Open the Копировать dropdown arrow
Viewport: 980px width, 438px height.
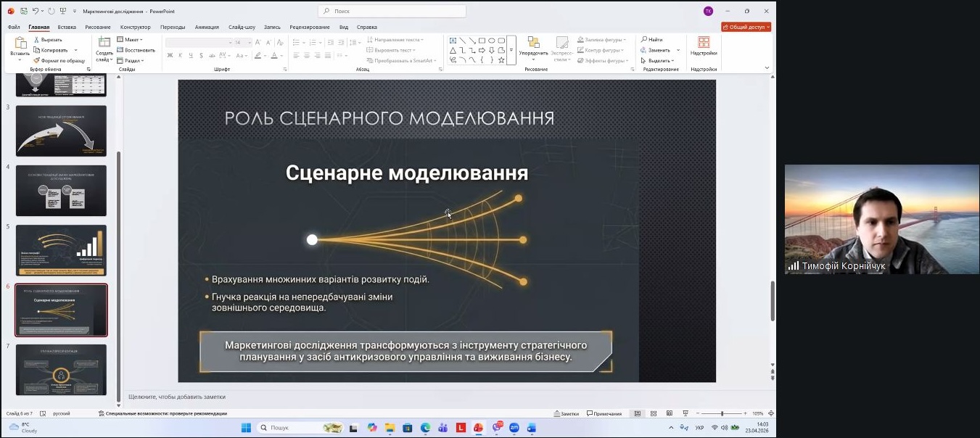pyautogui.click(x=75, y=50)
